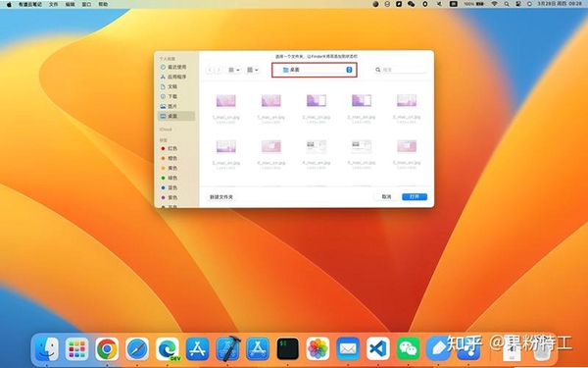
Task: Click the WeChat status icon in menu bar
Action: [x=412, y=4]
